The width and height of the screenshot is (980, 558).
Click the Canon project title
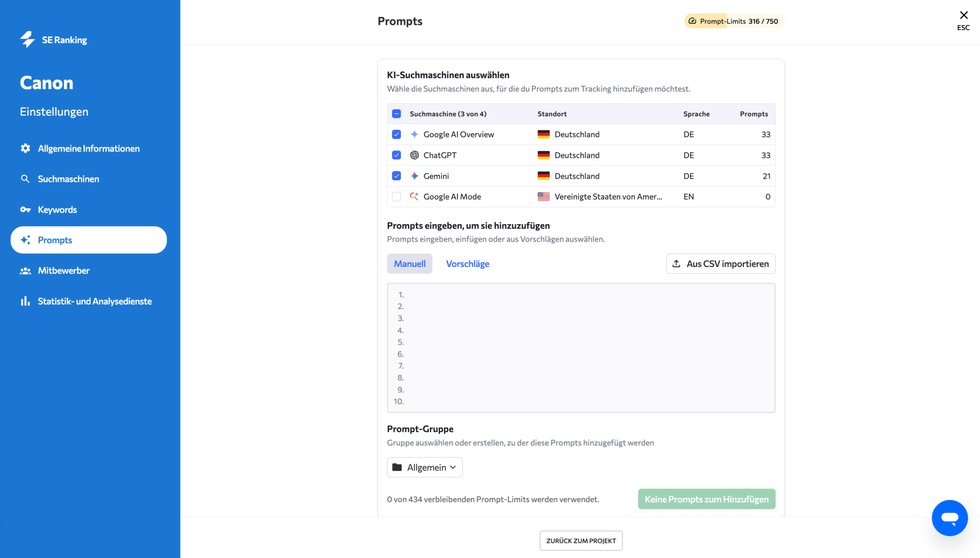coord(46,83)
